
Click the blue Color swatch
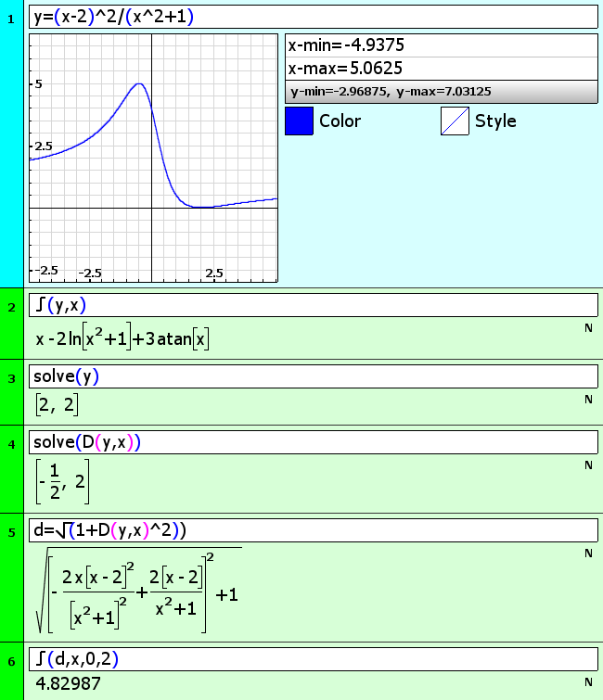click(299, 121)
